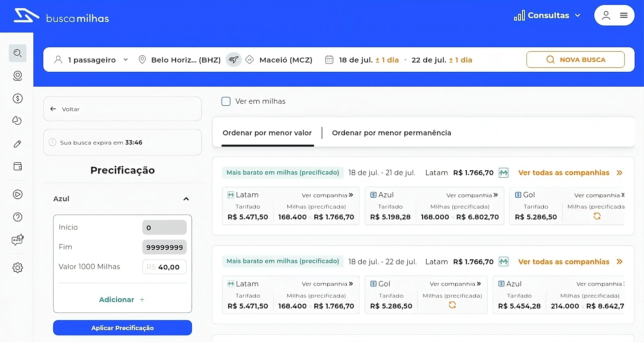Screen dimensions: 644x342
Task: Click the NOVA BUSCA button
Action: click(576, 60)
